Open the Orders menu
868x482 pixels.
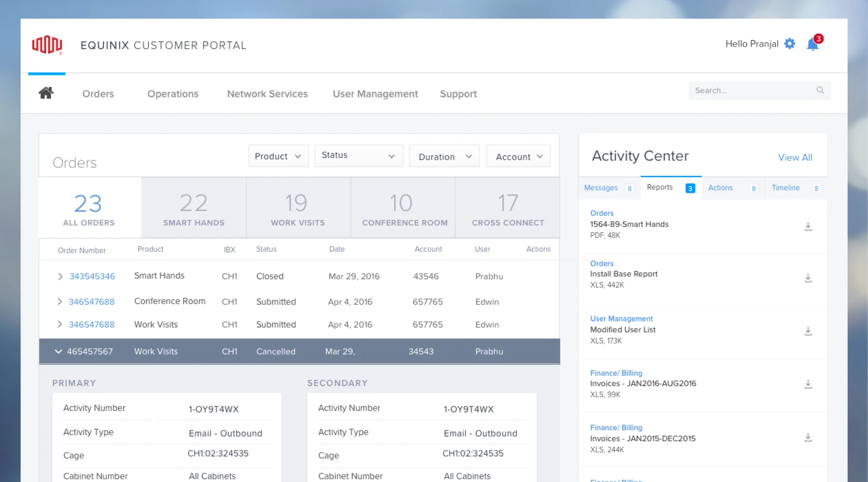(x=98, y=94)
